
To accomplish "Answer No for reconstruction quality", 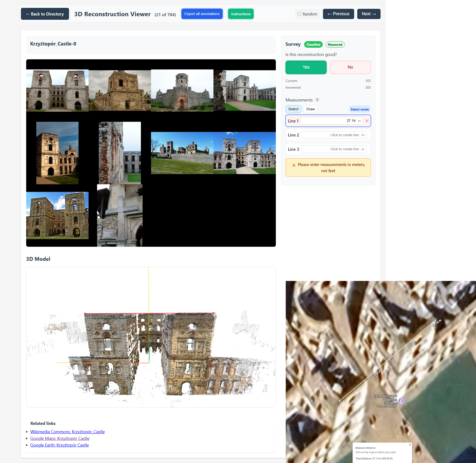I will click(x=350, y=67).
